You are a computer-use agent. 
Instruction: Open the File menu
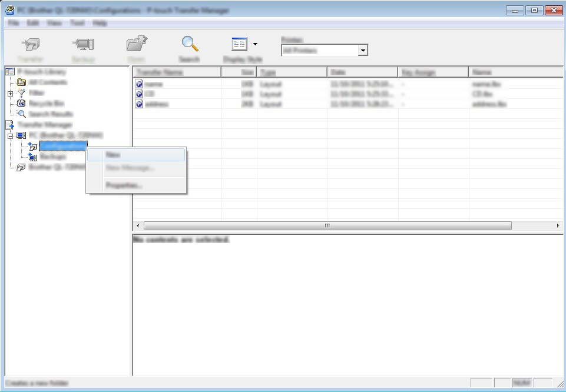click(13, 23)
